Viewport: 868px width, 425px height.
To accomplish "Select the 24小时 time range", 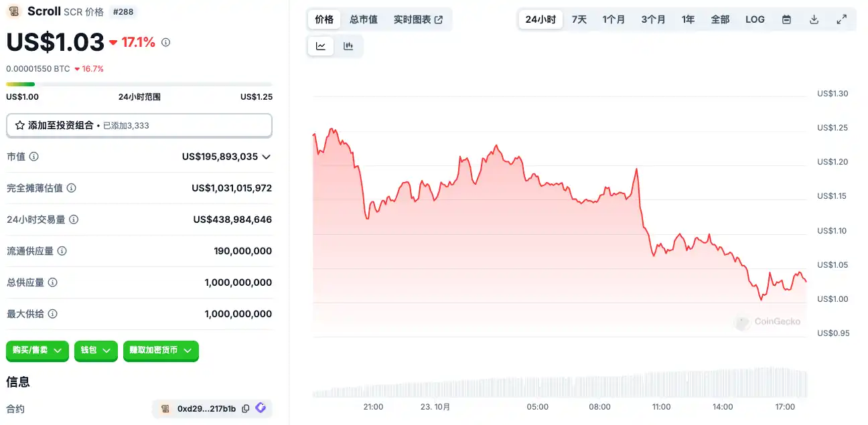I will [x=540, y=19].
